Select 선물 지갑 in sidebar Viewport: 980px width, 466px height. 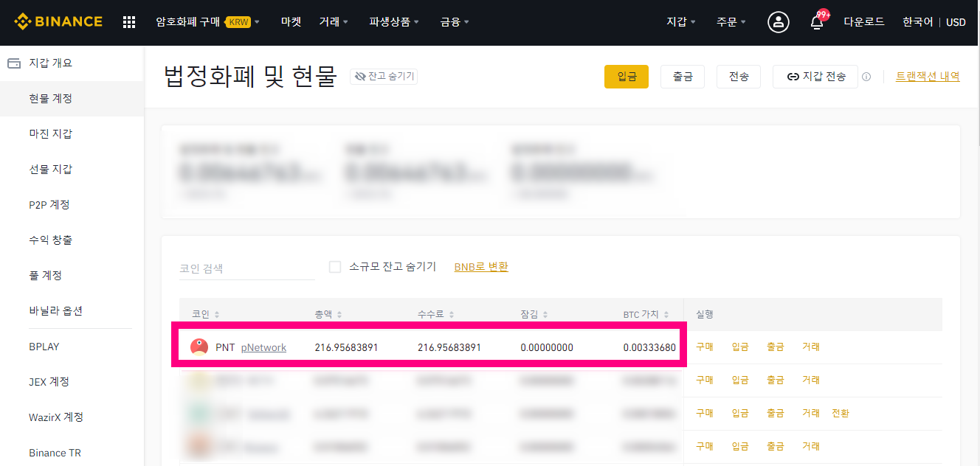[x=72, y=170]
